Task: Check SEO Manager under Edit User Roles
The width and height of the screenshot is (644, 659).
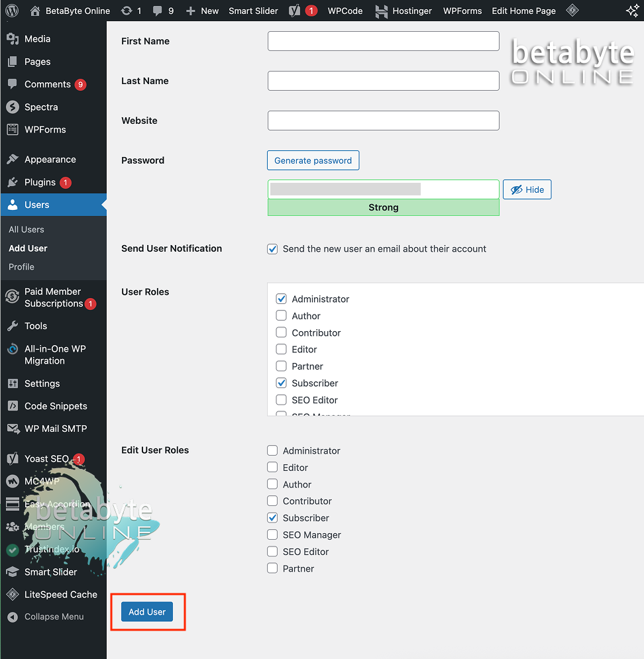Action: click(x=272, y=534)
